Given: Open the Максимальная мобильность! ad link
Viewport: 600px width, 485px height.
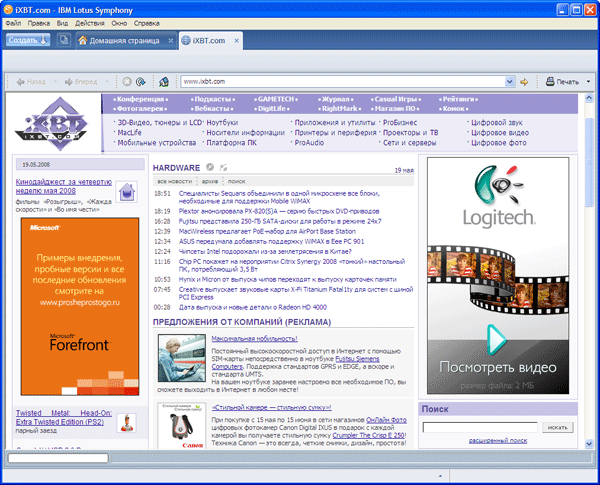Looking at the screenshot, I should coord(254,339).
